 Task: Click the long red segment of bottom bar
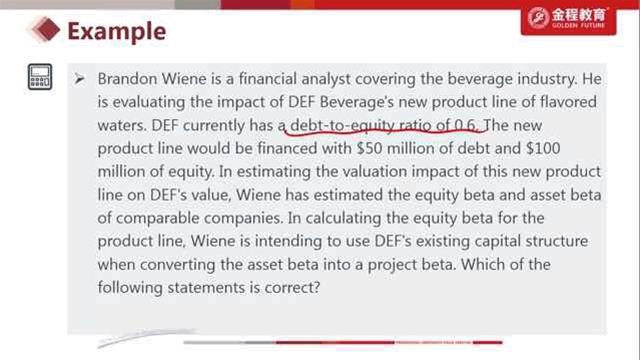coord(335,342)
